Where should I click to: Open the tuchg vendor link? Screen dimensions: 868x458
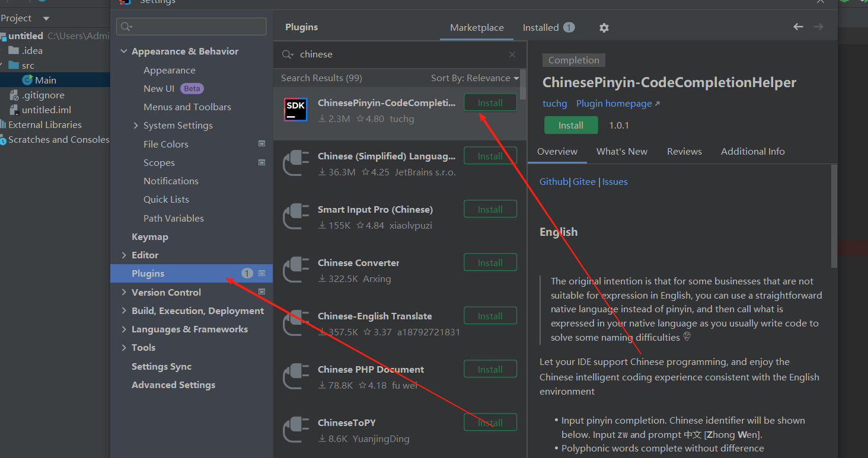tap(555, 104)
